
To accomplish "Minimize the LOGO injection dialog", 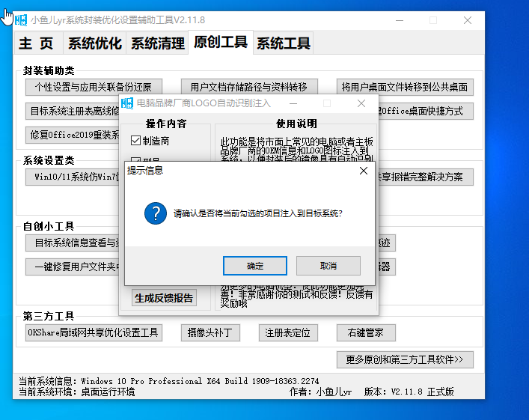I will pos(292,103).
